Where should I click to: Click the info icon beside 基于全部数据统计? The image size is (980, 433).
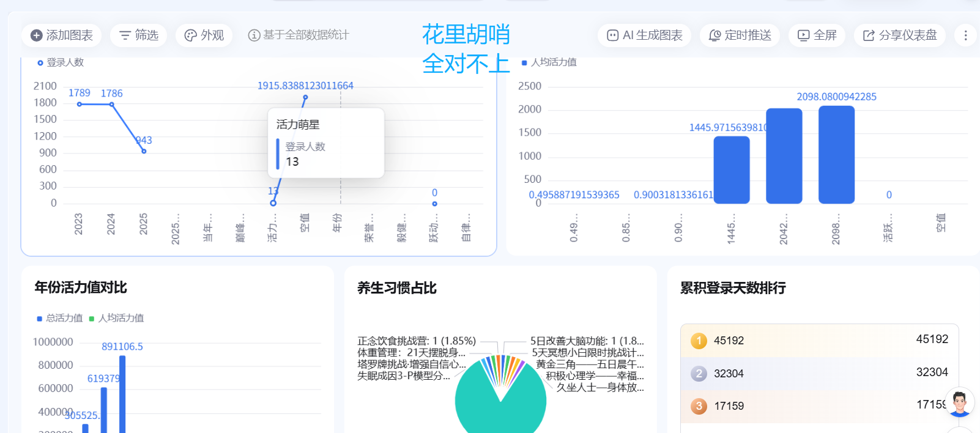(x=254, y=35)
